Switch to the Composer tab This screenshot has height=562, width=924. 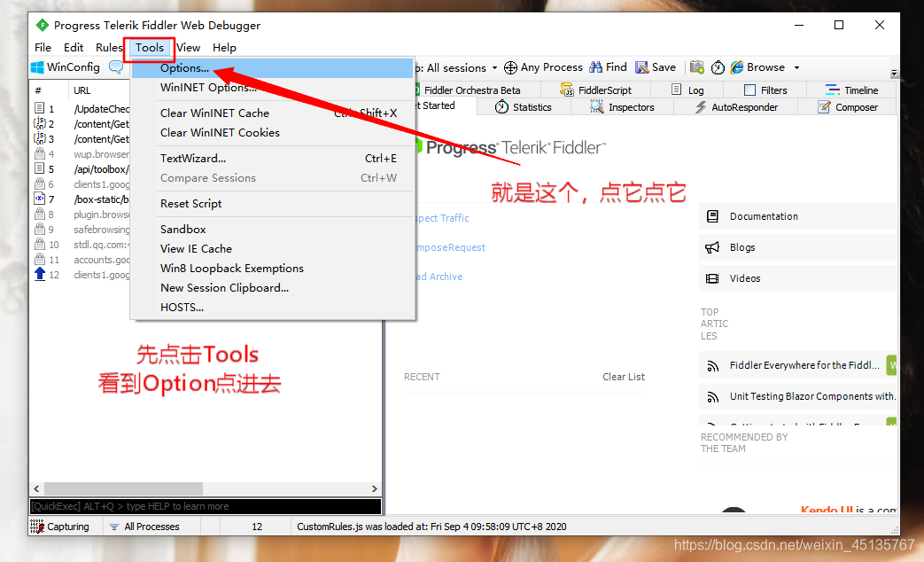pyautogui.click(x=848, y=107)
